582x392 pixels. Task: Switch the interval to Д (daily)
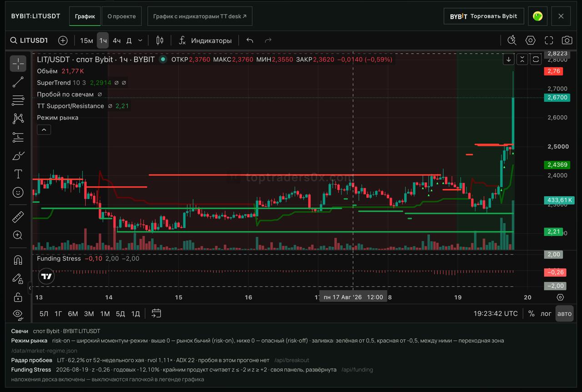[x=129, y=40]
